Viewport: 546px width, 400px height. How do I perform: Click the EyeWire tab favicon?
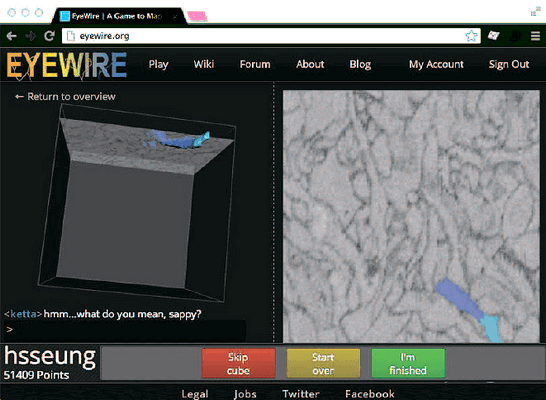[x=65, y=16]
